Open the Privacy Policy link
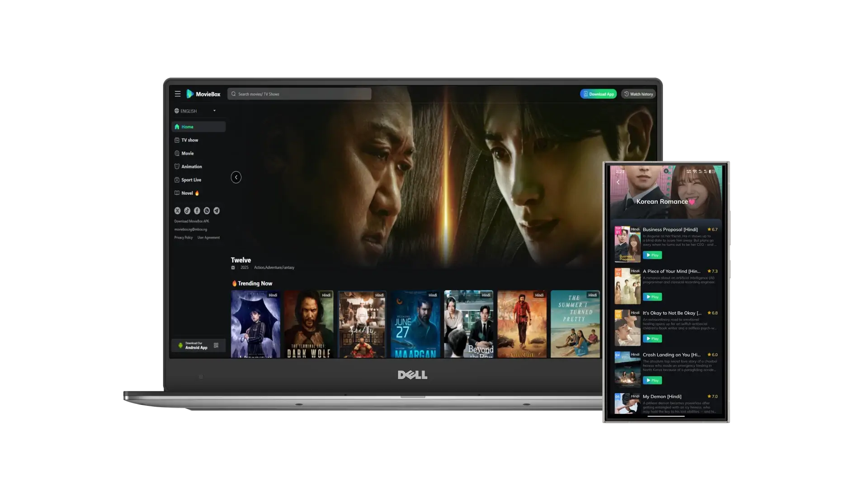868x488 pixels. coord(184,238)
